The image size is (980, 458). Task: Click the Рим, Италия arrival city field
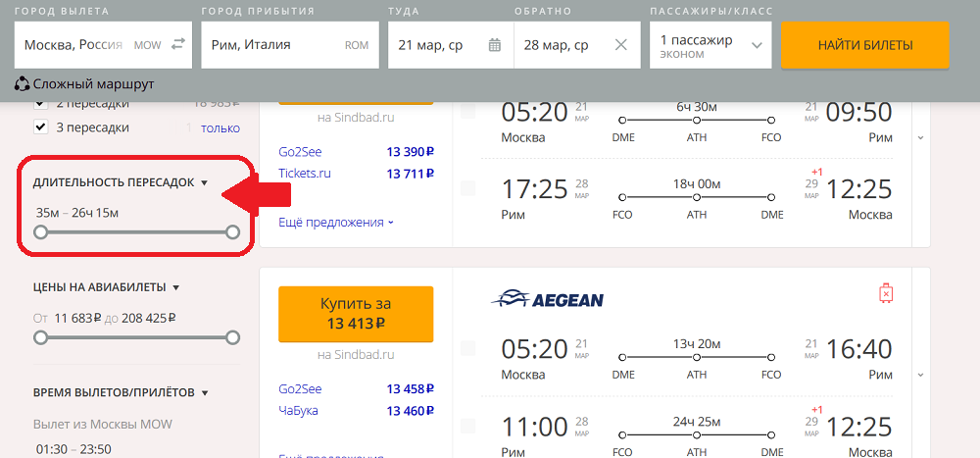[290, 45]
